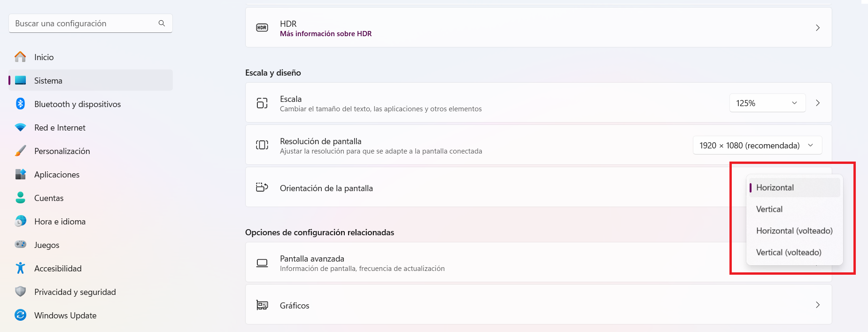
Task: Click the Buscar una configuración search field
Action: click(x=85, y=23)
